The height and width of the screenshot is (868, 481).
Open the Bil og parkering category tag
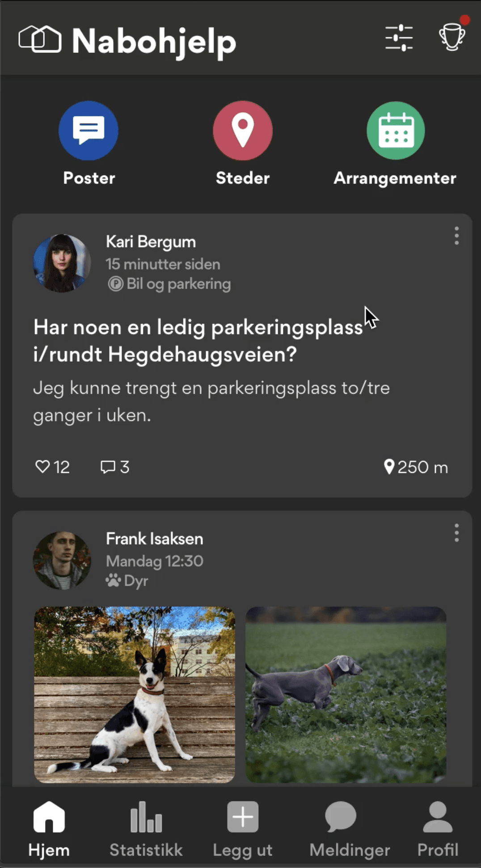click(x=170, y=284)
